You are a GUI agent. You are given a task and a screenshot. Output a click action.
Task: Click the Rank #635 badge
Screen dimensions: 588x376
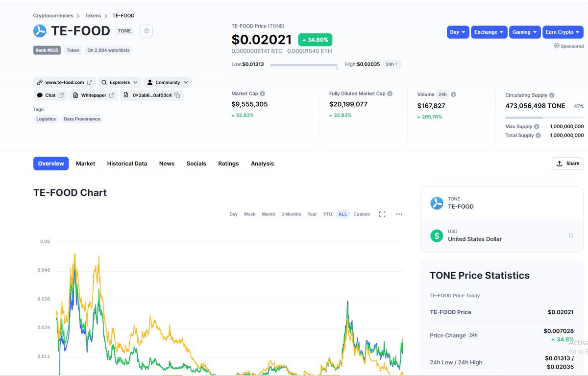(x=47, y=50)
